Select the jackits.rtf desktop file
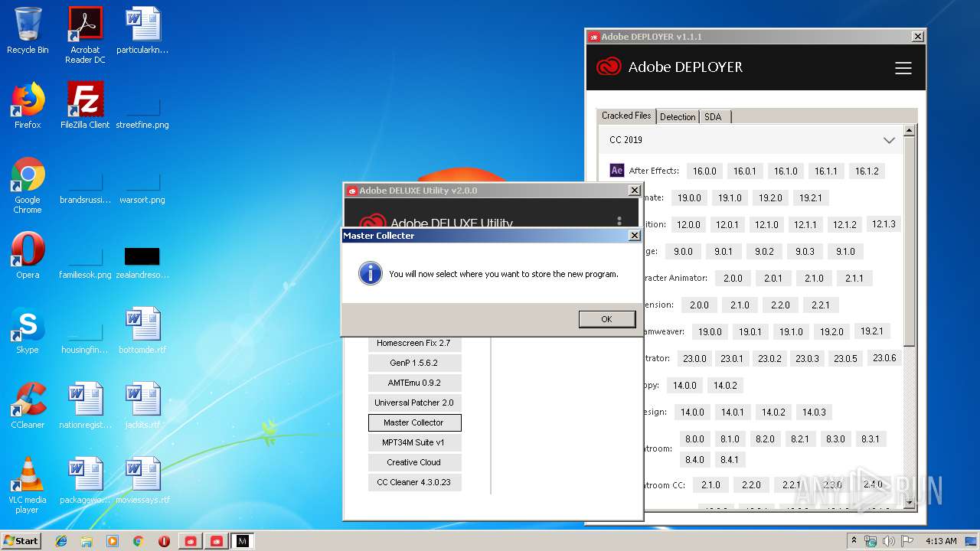The image size is (980, 551). (142, 406)
